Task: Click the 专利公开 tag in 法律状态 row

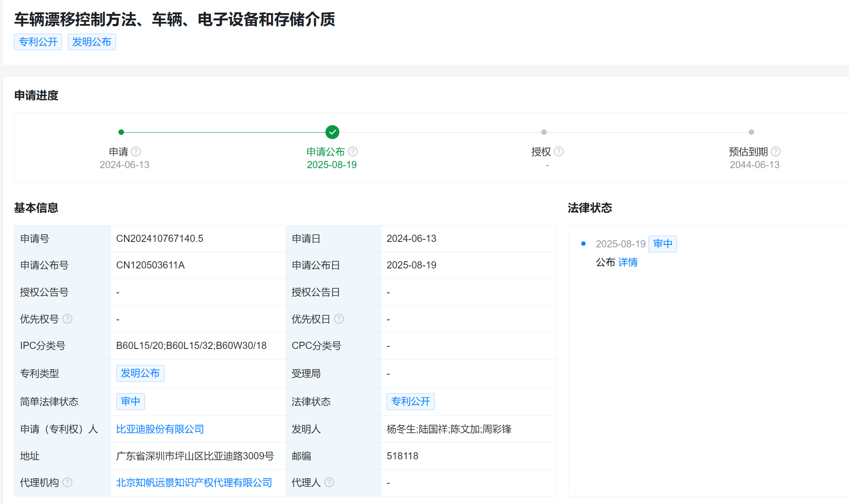Action: pos(411,402)
